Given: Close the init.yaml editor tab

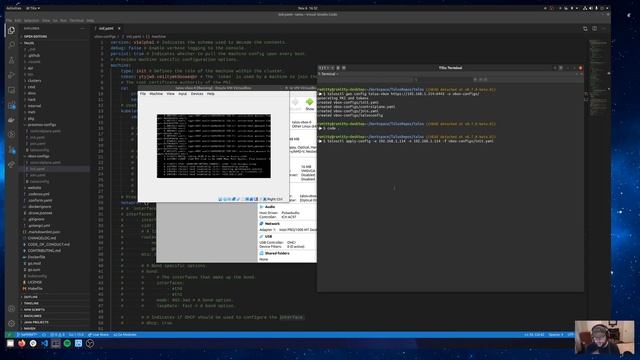Looking at the screenshot, I should pos(119,29).
